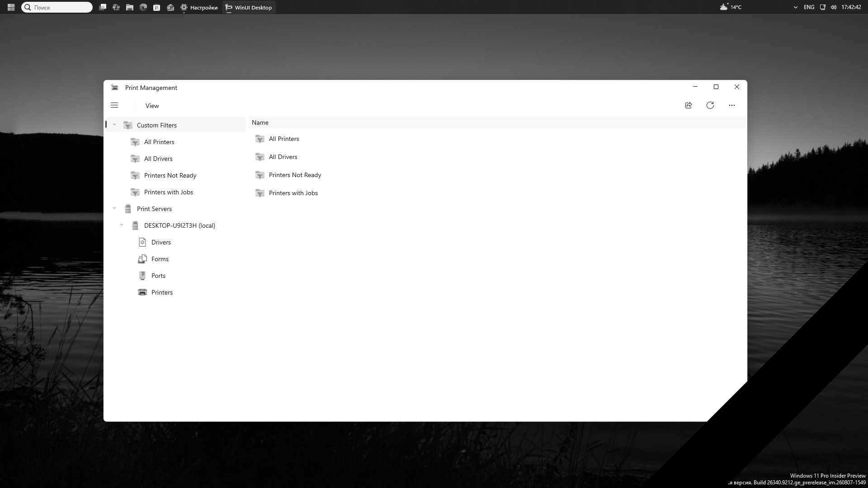868x488 pixels.
Task: Select All Printers in the right-hand list
Action: (284, 139)
